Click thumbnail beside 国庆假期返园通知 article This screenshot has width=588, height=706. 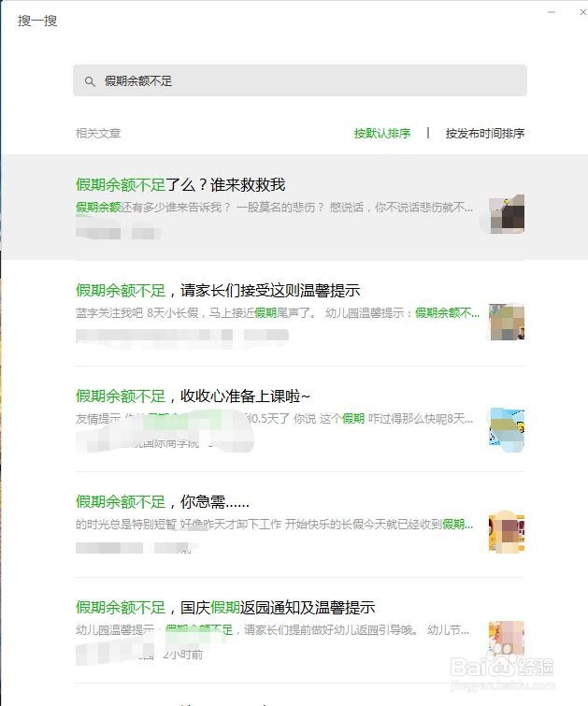tap(507, 639)
